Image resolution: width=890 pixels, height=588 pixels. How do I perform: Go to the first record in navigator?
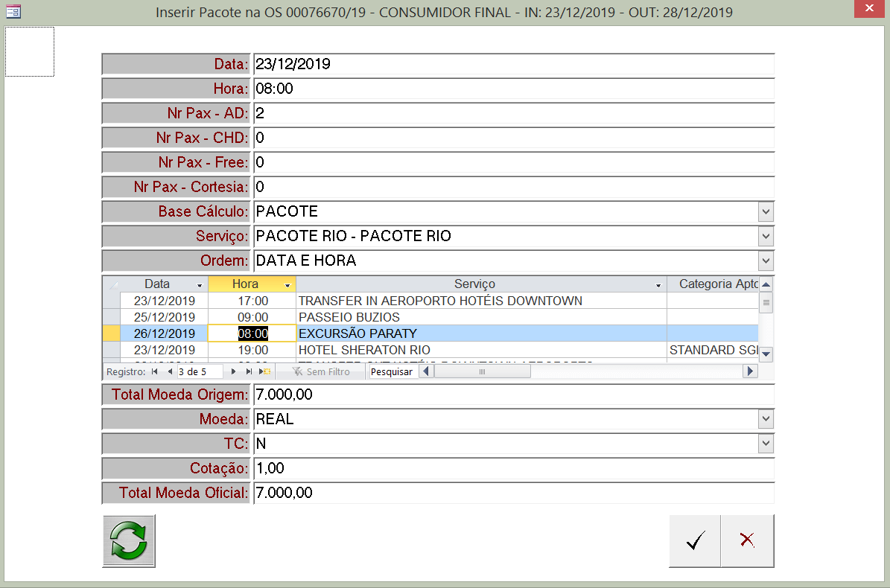pos(155,371)
